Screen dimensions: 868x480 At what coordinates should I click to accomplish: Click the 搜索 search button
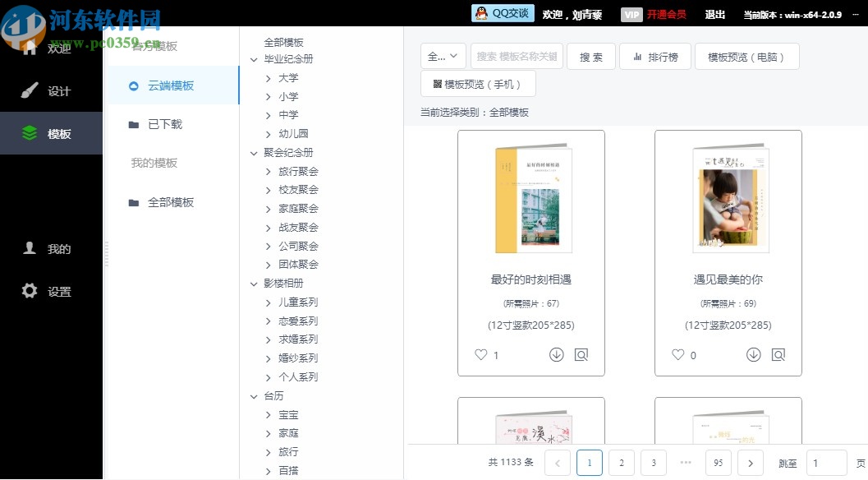(591, 56)
